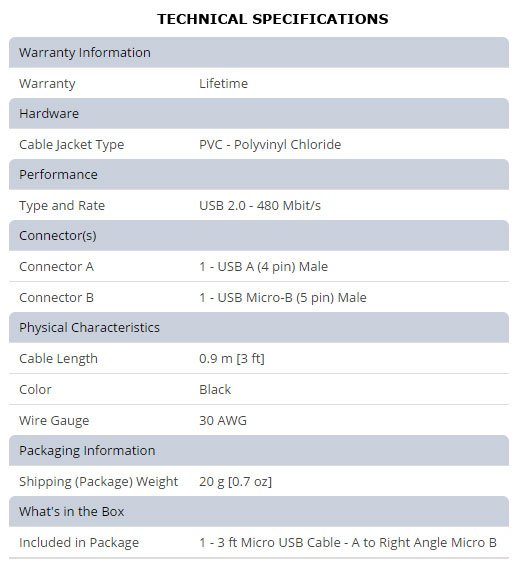This screenshot has height=574, width=521.
Task: Select the Physical Characteristics section header
Action: click(259, 327)
